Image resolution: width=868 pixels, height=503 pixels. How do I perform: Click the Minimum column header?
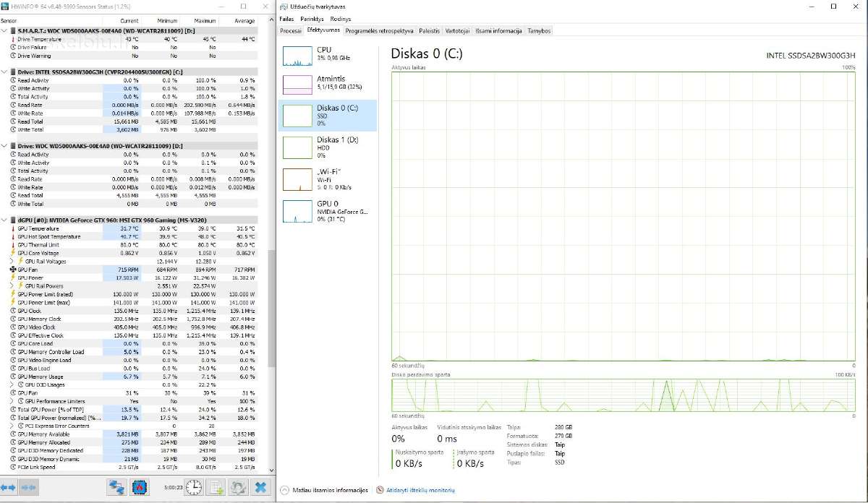pyautogui.click(x=167, y=21)
